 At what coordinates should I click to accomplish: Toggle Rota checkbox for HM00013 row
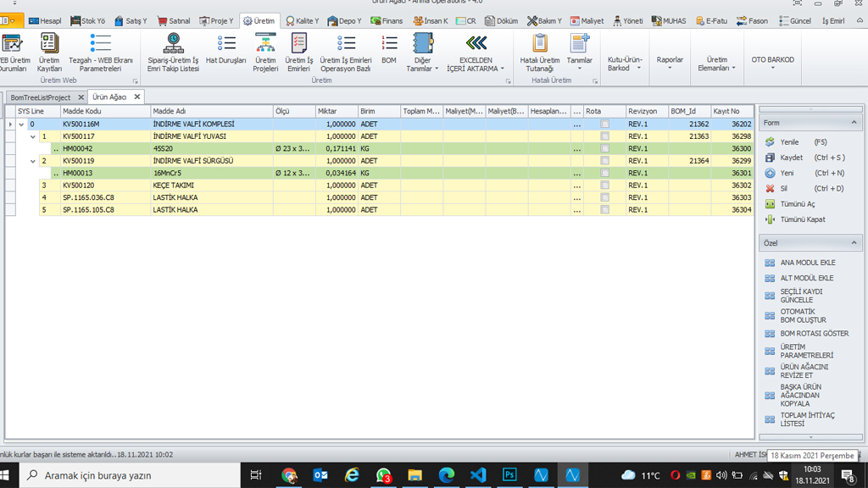click(604, 173)
